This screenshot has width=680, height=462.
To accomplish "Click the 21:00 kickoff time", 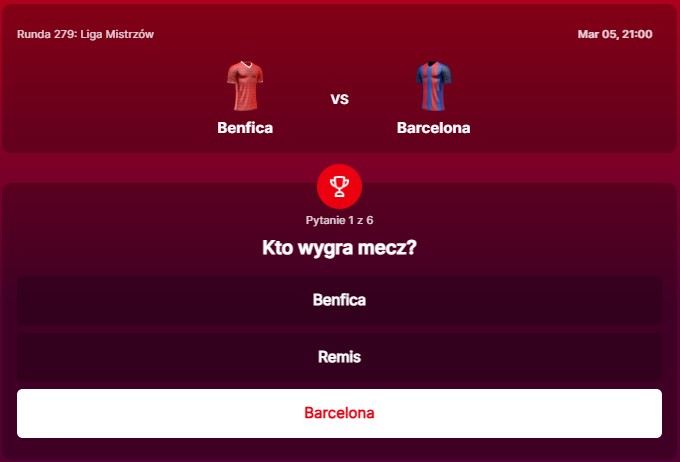I will point(637,34).
